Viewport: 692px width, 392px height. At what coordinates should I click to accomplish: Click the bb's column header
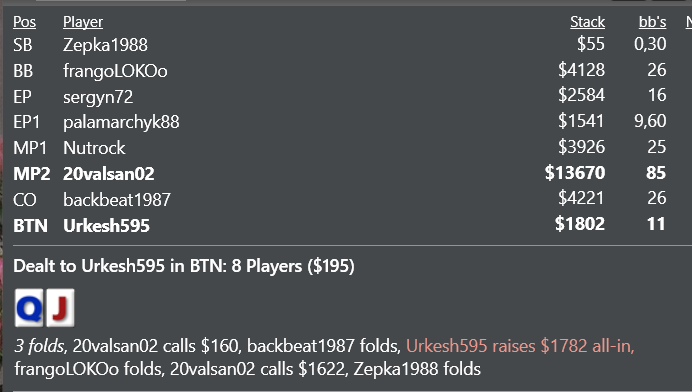pos(652,22)
